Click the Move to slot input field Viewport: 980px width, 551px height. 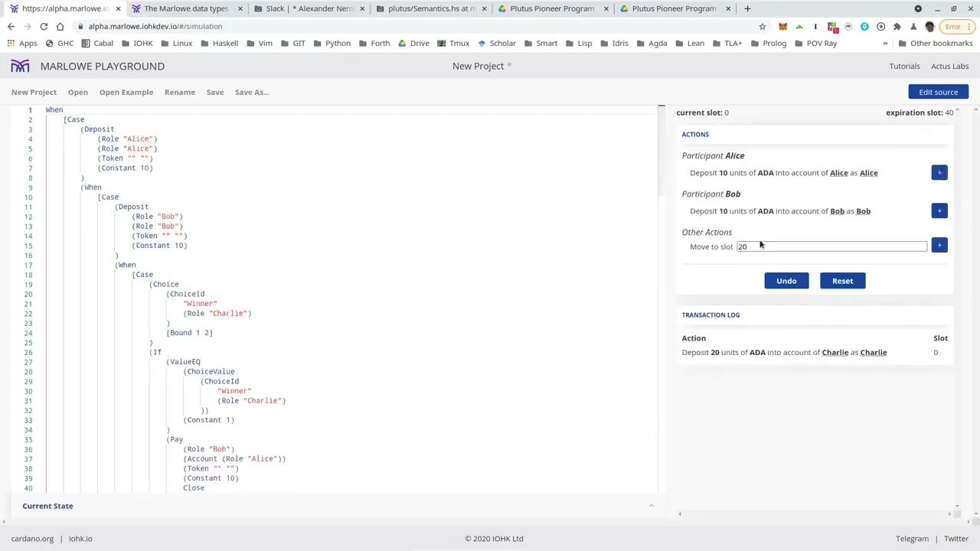[831, 246]
